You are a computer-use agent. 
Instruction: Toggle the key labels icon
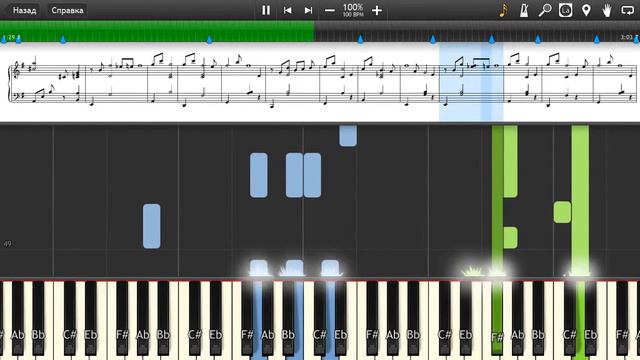coord(565,10)
